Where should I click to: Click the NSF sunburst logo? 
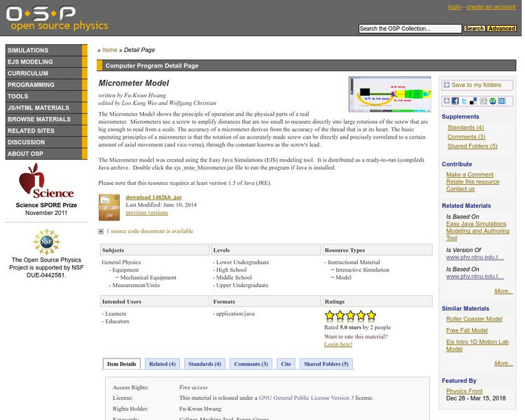tap(46, 241)
